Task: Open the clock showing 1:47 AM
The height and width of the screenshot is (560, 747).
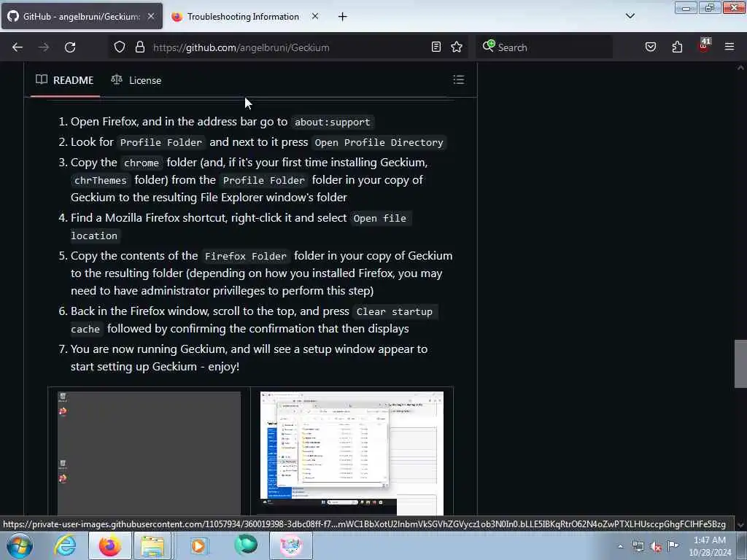Action: click(710, 546)
